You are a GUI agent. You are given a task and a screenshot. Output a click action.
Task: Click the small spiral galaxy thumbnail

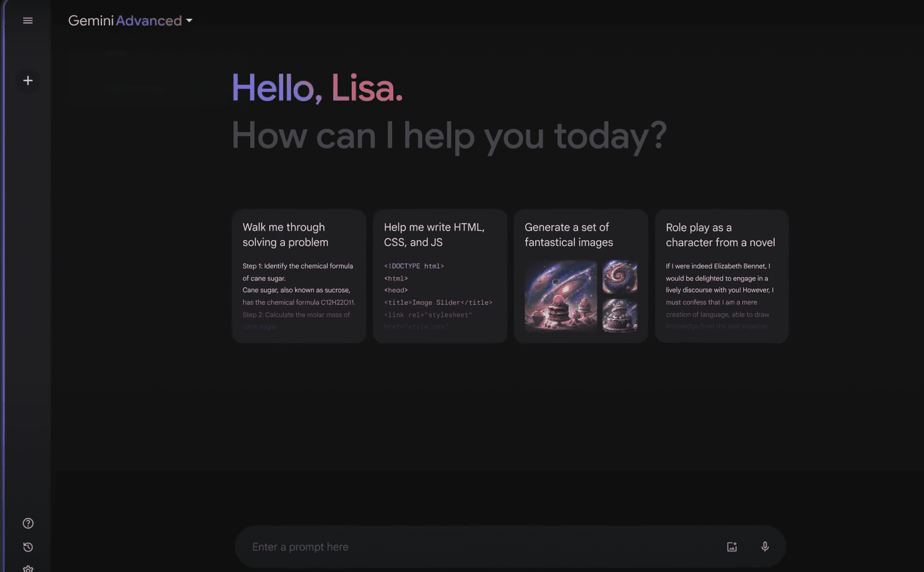(620, 277)
